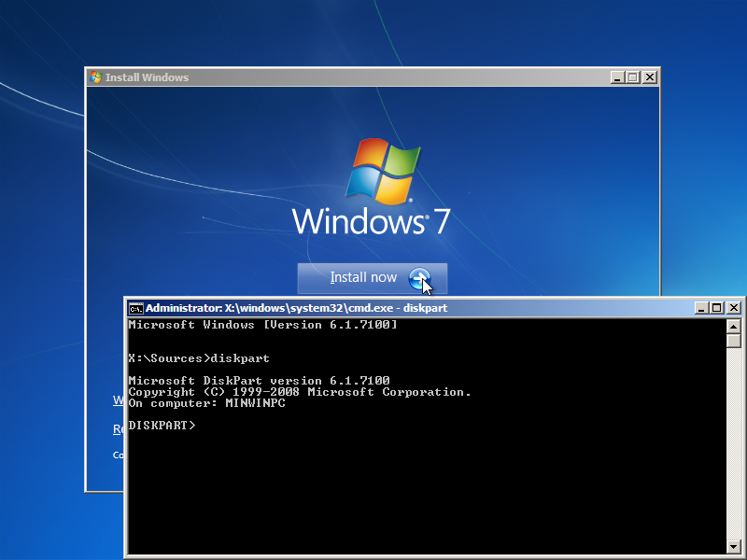Click the console scrollbar up arrow

click(x=734, y=326)
